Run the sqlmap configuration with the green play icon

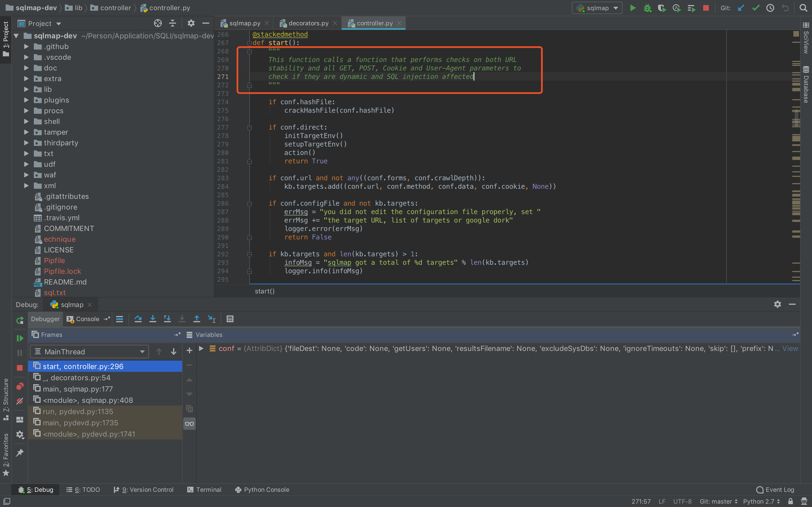coord(632,8)
